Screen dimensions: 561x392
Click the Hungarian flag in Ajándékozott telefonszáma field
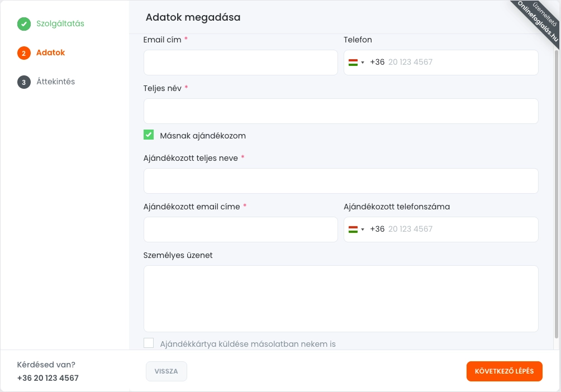(353, 230)
